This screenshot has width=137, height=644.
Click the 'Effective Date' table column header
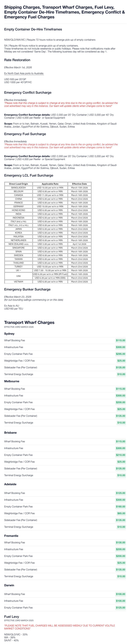pos(79,184)
